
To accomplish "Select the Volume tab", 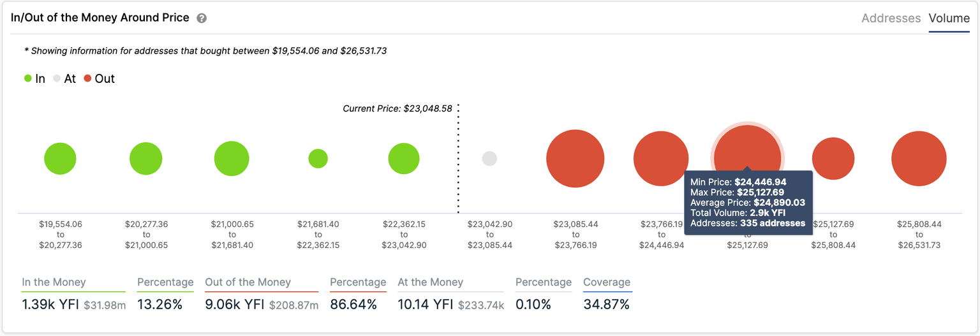I will coord(949,18).
